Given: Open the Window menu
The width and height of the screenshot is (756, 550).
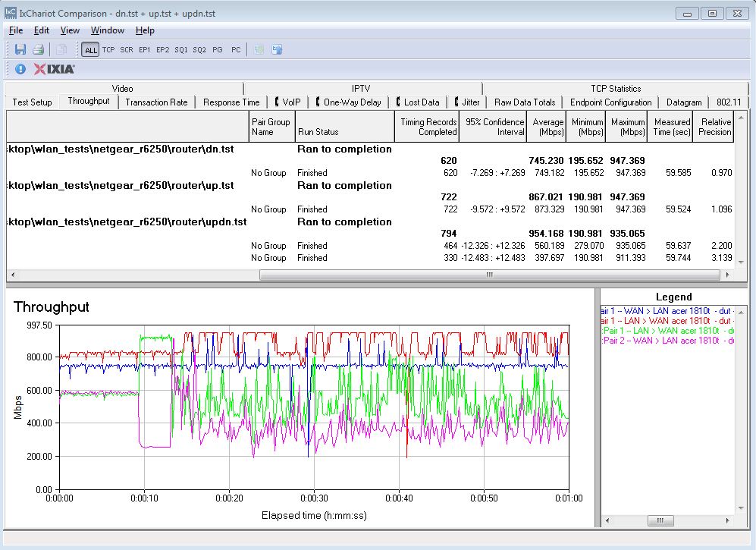Looking at the screenshot, I should (x=108, y=30).
